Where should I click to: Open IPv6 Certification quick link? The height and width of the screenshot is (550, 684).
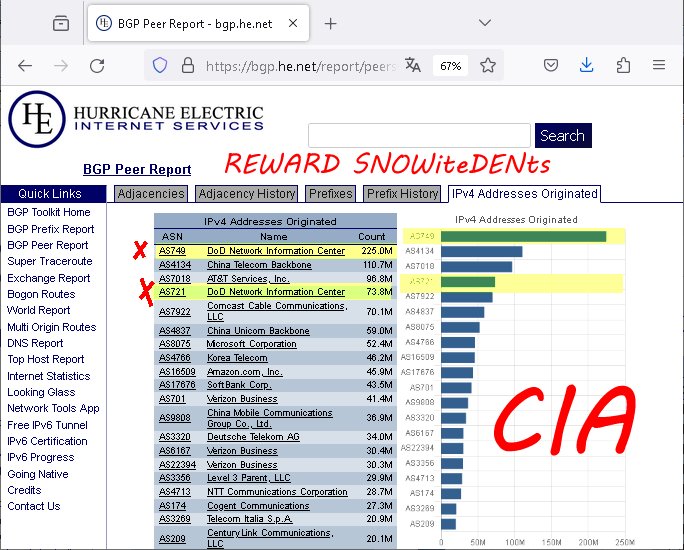point(47,441)
